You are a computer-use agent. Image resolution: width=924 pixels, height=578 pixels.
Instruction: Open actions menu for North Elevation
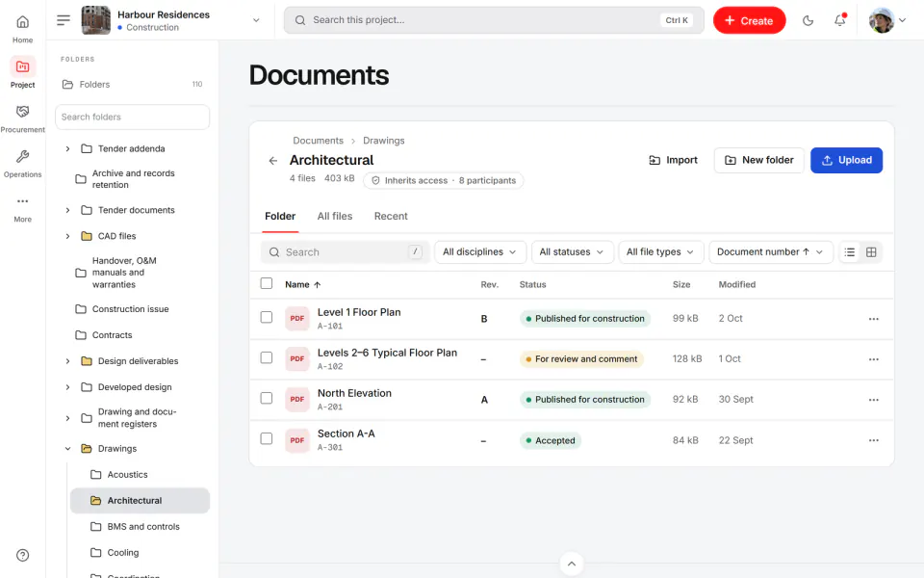873,399
